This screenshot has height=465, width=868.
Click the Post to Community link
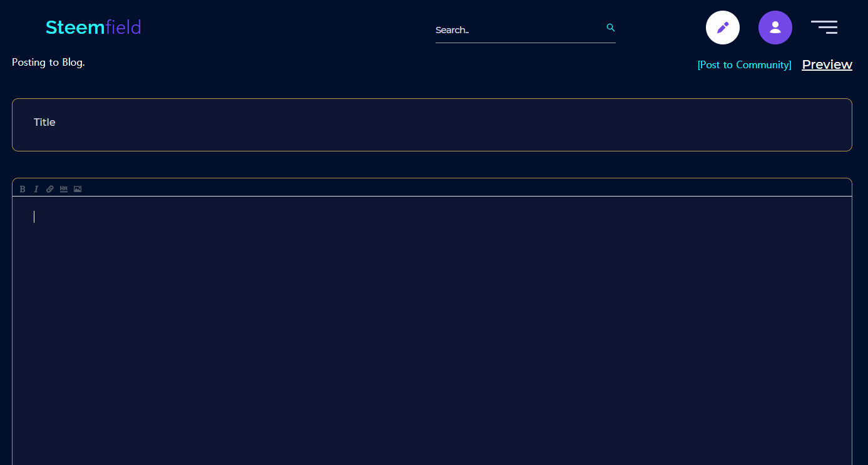tap(745, 65)
